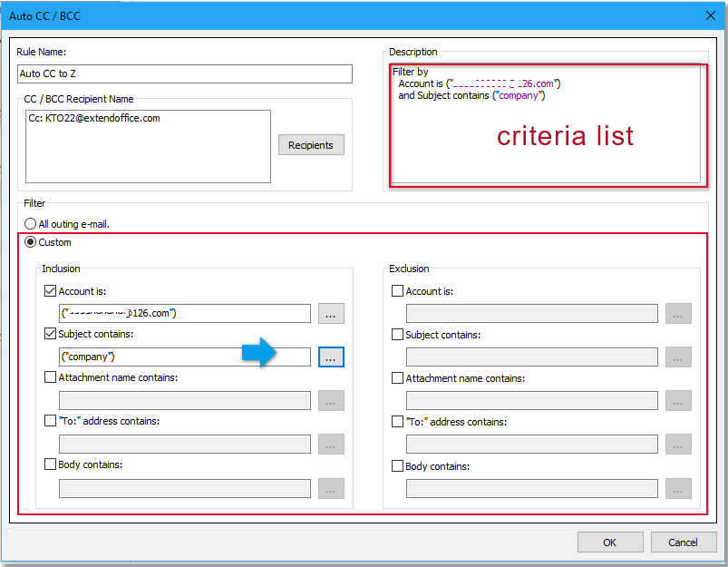Open the Account is browse dialog under Inclusion

click(x=331, y=313)
